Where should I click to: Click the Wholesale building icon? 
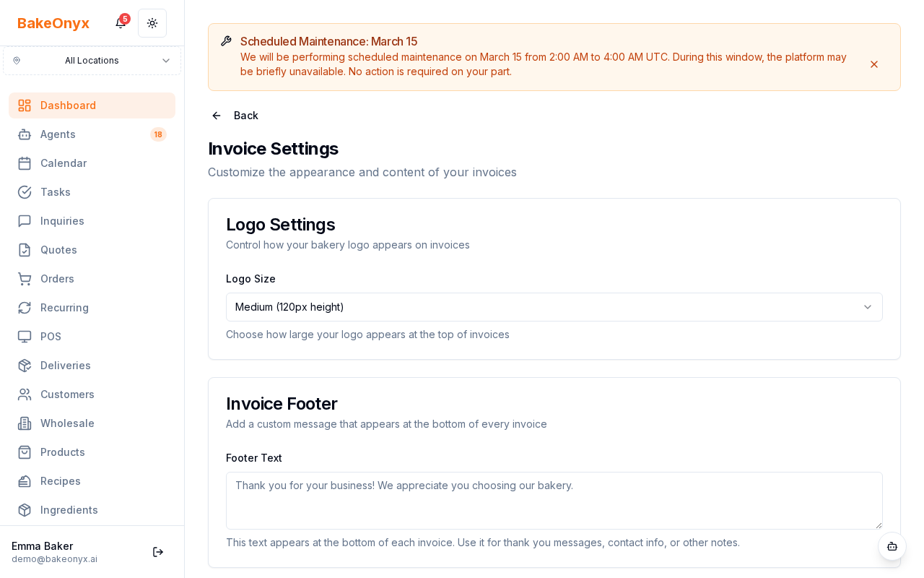click(25, 423)
